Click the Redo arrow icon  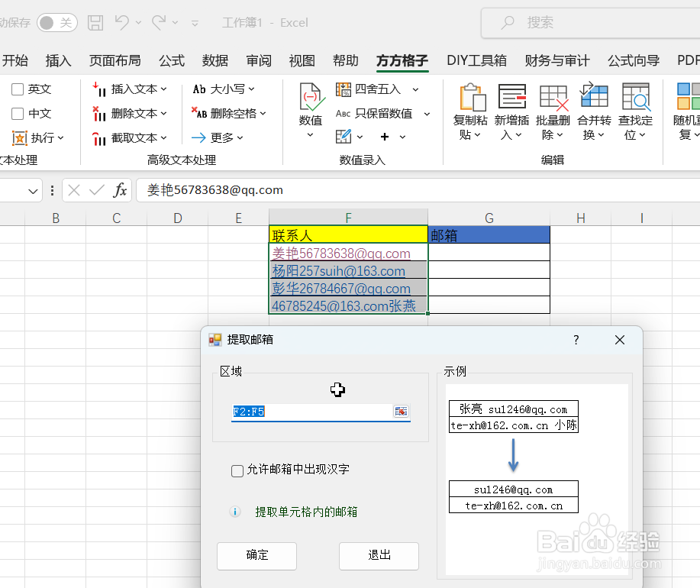pyautogui.click(x=159, y=22)
